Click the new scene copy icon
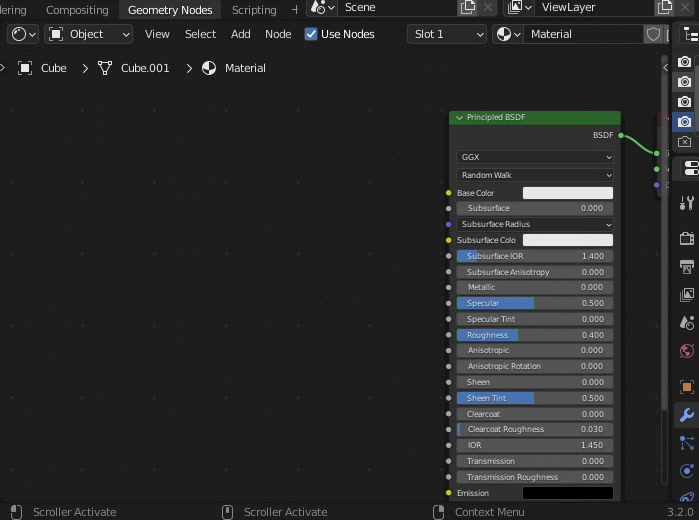The image size is (699, 520). coord(468,8)
